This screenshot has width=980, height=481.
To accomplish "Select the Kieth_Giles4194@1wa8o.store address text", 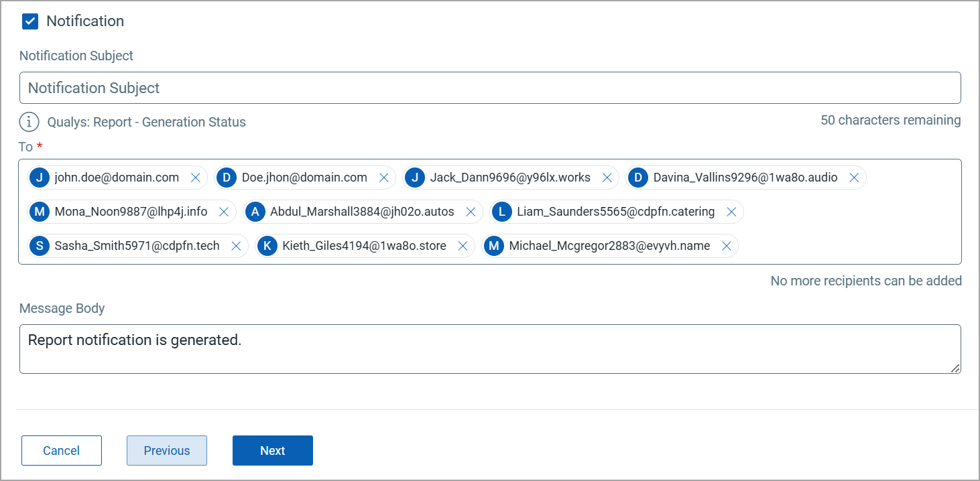I will 364,246.
